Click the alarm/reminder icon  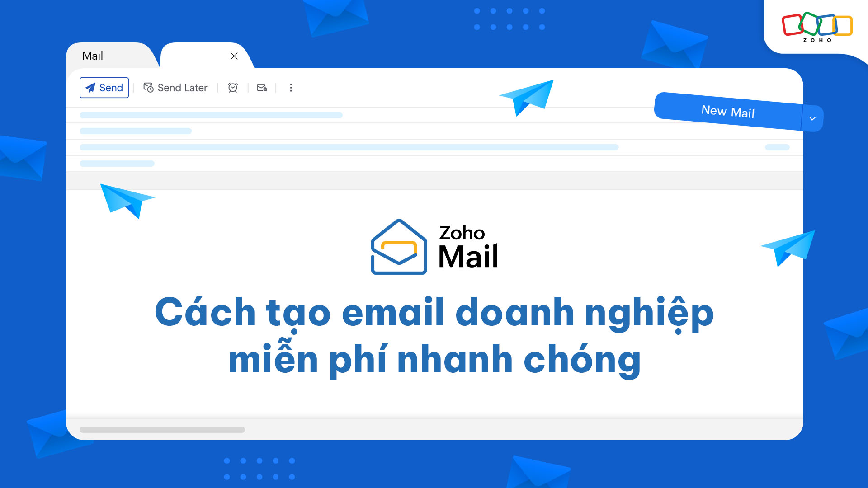232,88
